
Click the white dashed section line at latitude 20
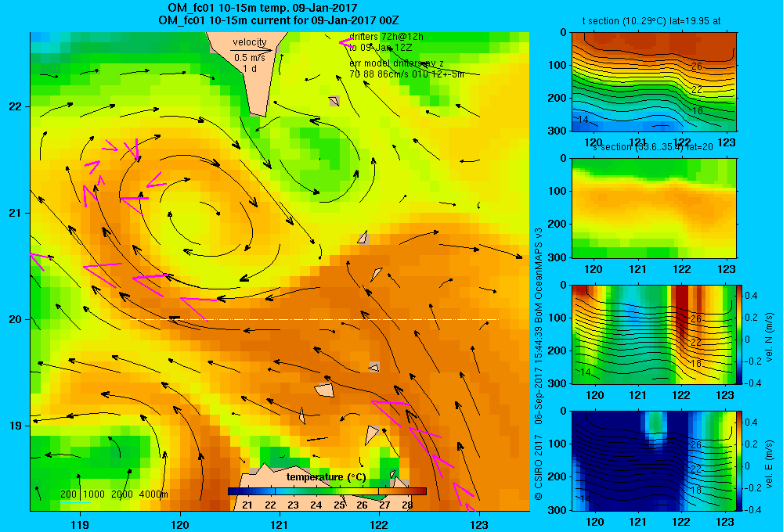click(314, 319)
